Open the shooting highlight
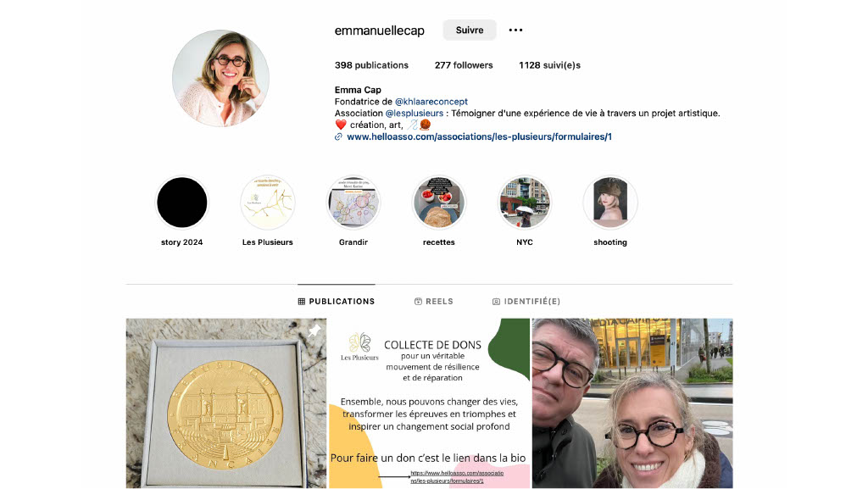The height and width of the screenshot is (489, 868). point(610,203)
